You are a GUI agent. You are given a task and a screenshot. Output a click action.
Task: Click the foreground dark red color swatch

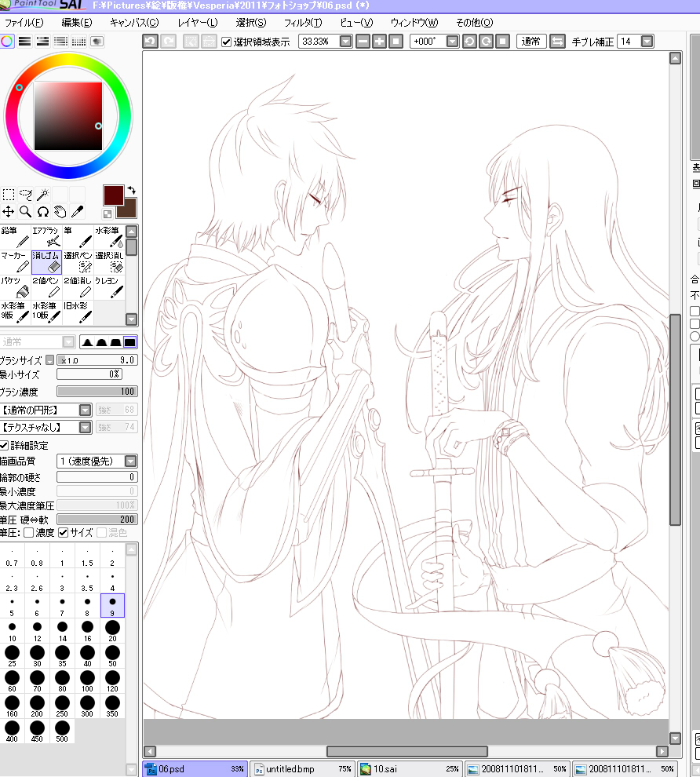pyautogui.click(x=114, y=195)
